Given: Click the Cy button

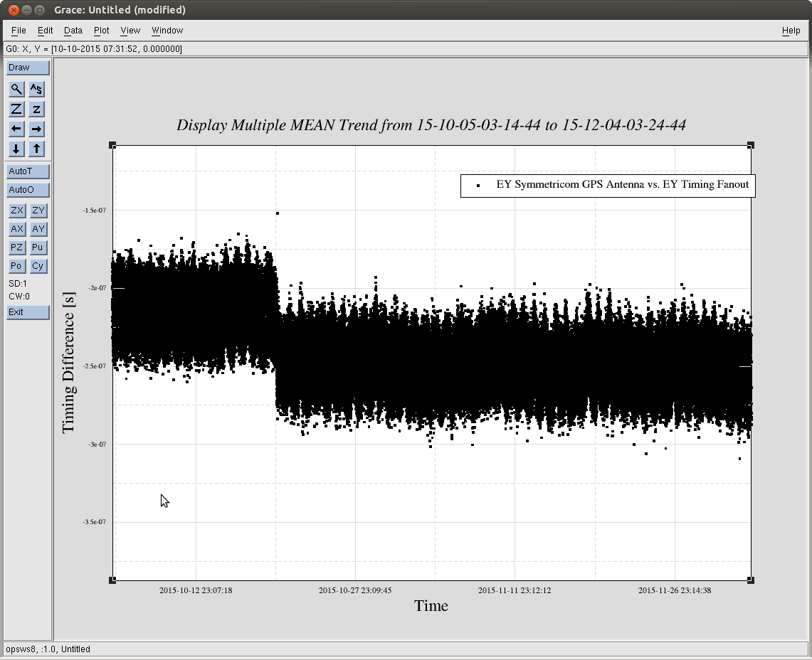Looking at the screenshot, I should point(38,266).
